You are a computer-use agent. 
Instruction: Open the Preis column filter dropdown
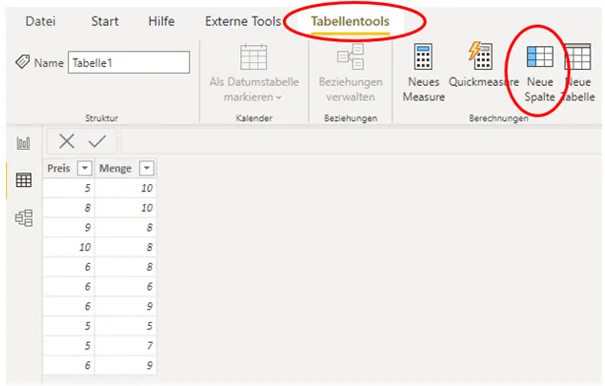point(84,168)
